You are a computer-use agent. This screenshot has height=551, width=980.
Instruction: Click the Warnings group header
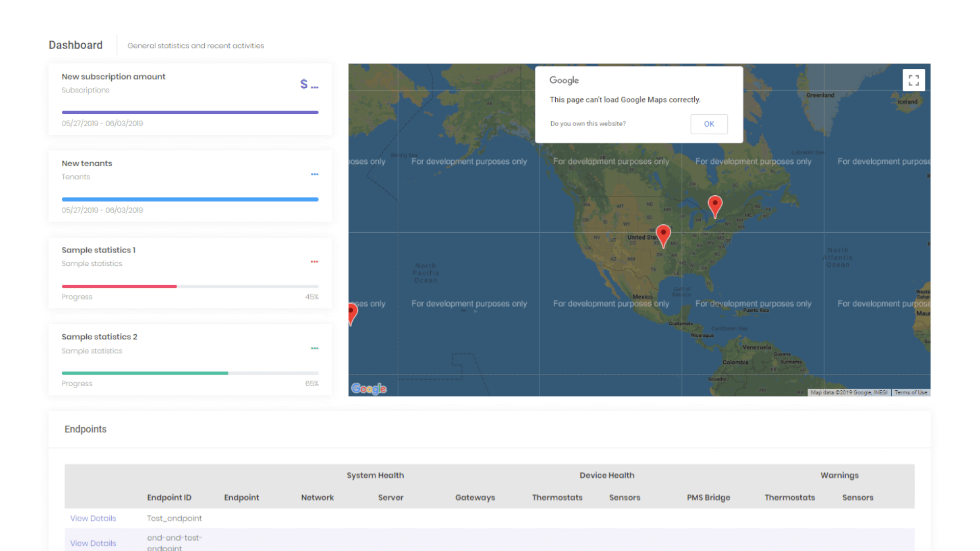(x=840, y=475)
